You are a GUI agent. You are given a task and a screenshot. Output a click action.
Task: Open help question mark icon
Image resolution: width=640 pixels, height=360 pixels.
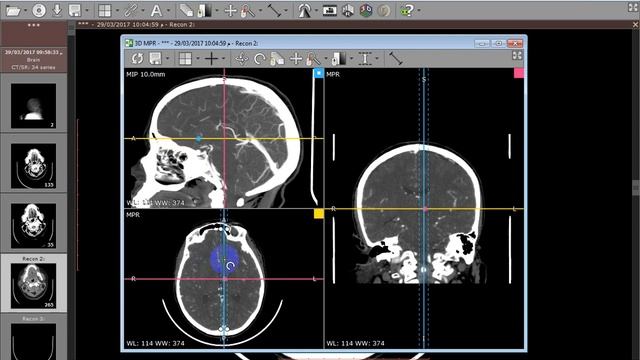406,10
